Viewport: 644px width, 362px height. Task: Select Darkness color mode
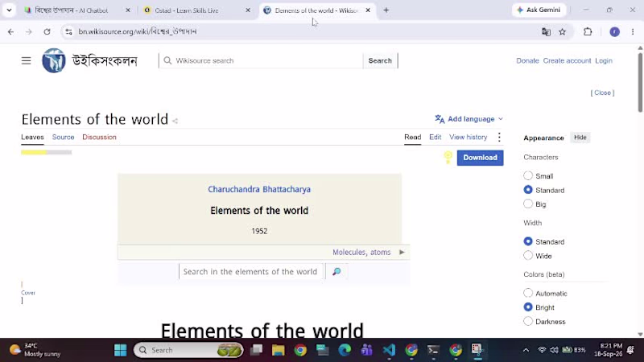point(528,321)
